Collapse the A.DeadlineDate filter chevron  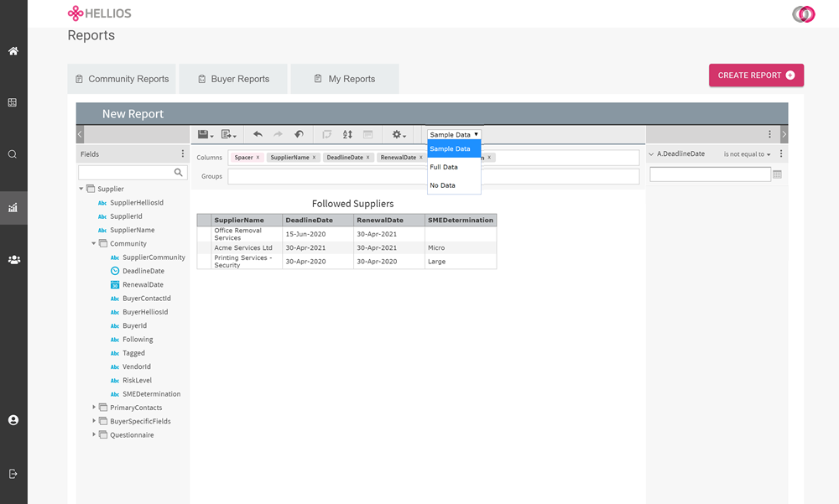coord(651,154)
